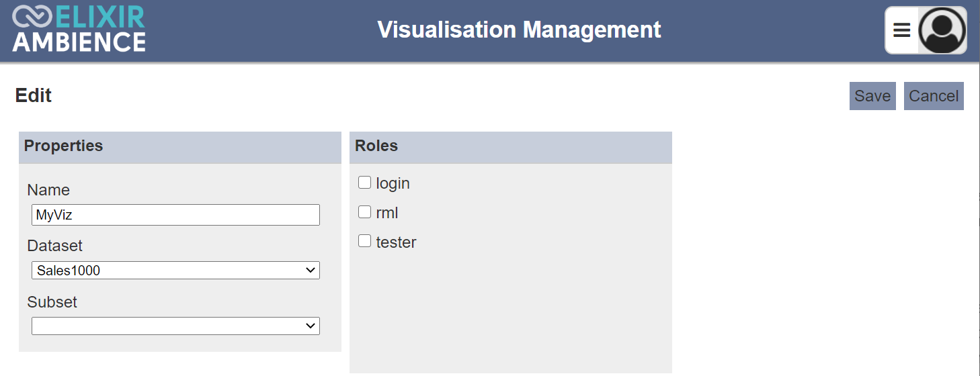Click the Dataset field label

[55, 246]
